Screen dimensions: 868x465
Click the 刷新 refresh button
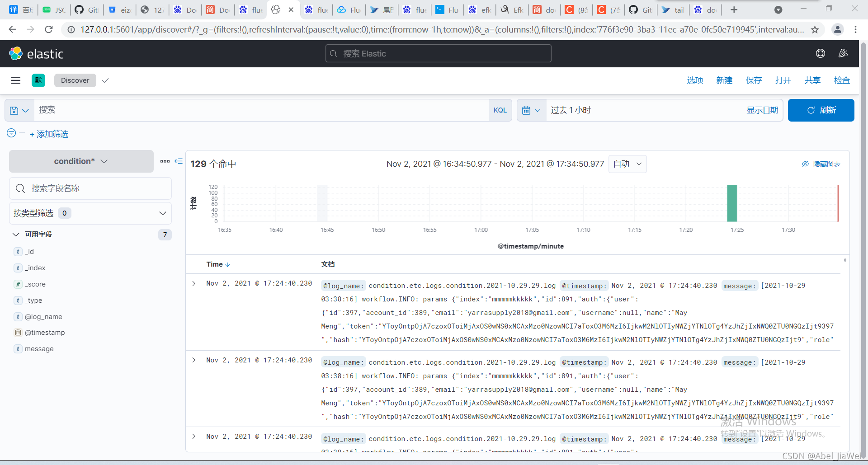point(821,110)
